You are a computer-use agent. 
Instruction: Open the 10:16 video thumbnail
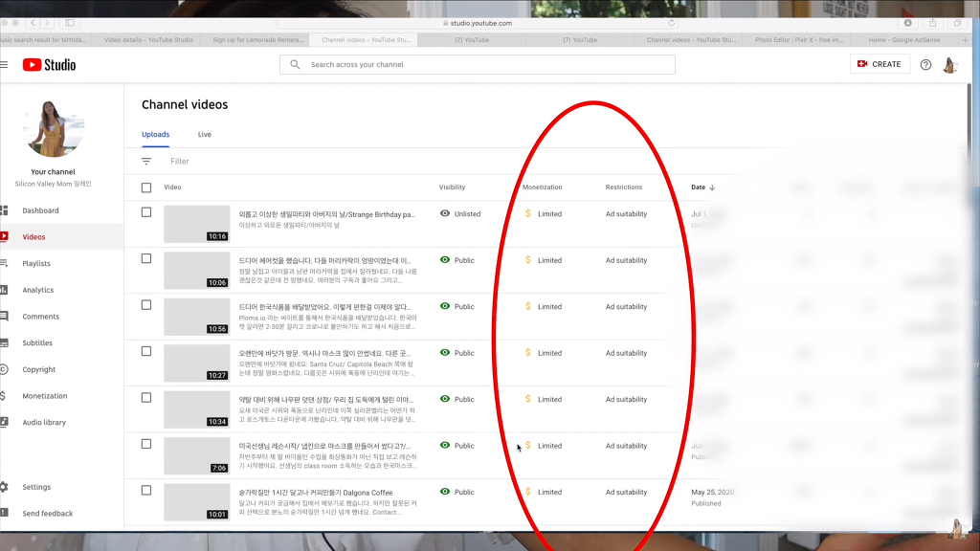click(197, 224)
